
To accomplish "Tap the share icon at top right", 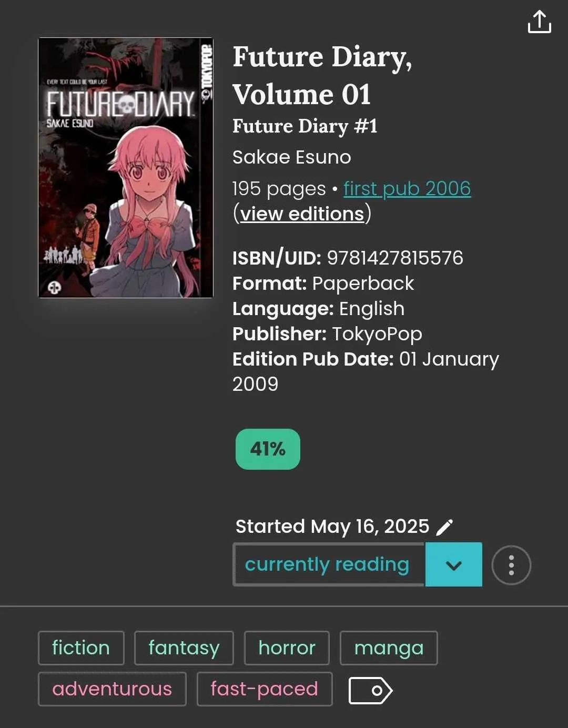I will pos(539,22).
